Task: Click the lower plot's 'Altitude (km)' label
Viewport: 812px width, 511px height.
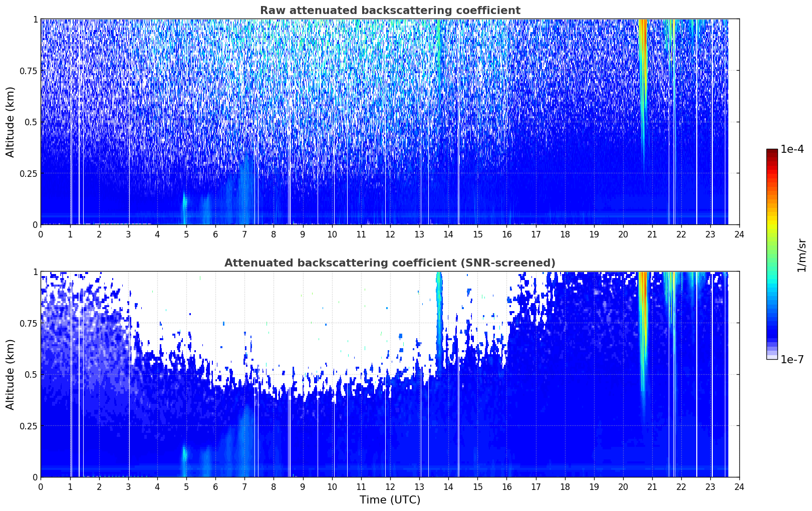Action: tap(11, 374)
